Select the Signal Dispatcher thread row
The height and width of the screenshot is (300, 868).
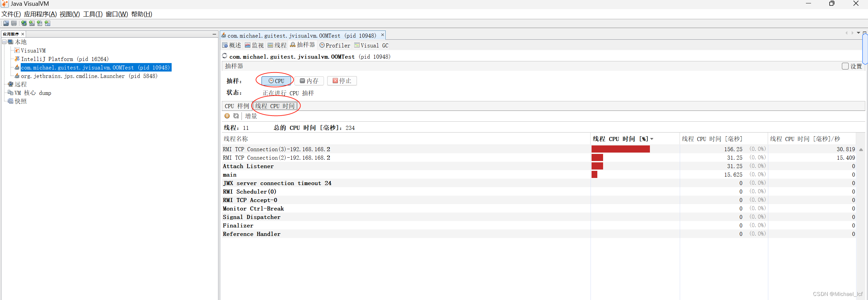(539, 217)
